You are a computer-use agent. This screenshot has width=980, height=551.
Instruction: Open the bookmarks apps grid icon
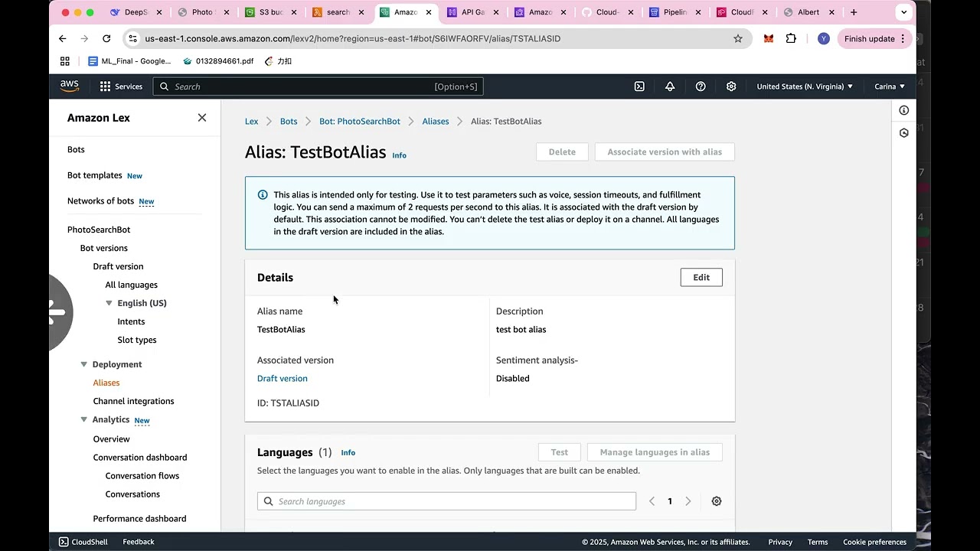(x=65, y=61)
